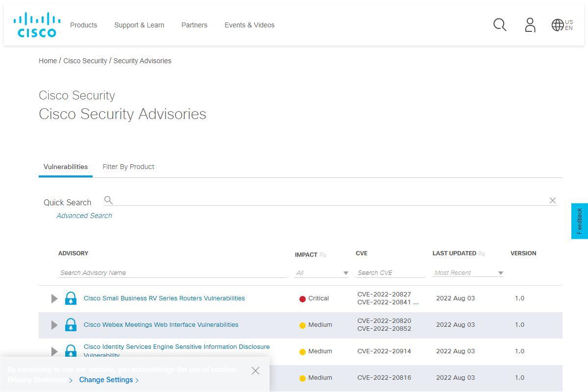Expand the Small Business RV Series Routers row
This screenshot has width=588, height=392.
pyautogui.click(x=54, y=298)
